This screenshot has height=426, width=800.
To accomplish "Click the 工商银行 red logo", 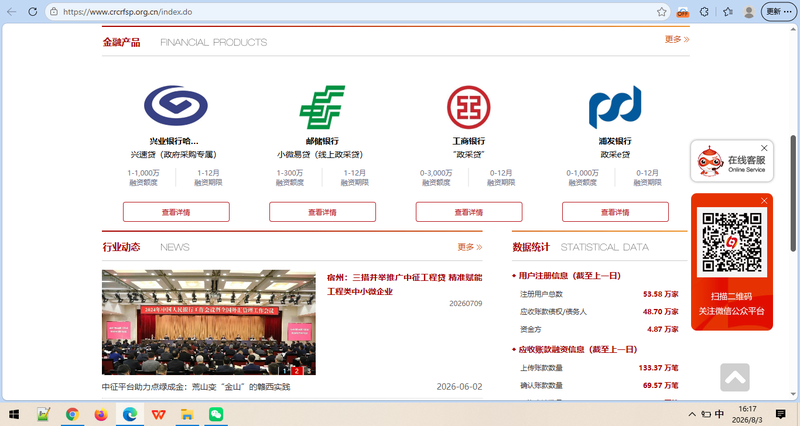I will coord(468,107).
